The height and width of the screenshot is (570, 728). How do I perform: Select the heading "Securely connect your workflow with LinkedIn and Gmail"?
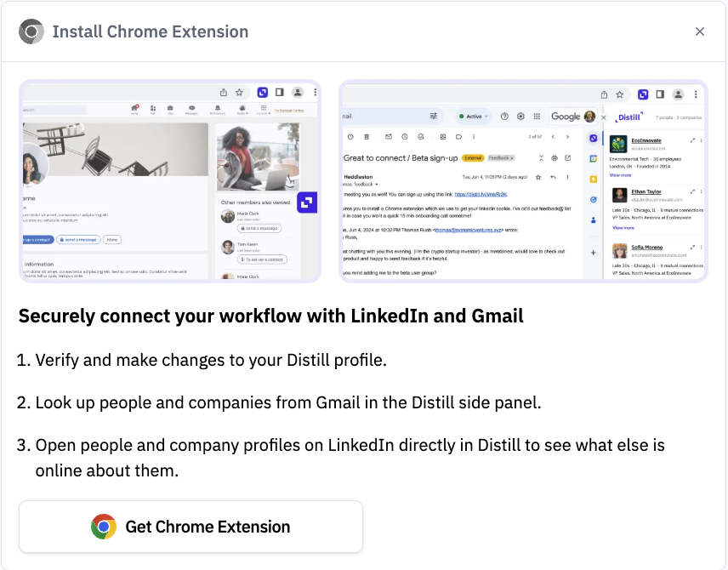pyautogui.click(x=271, y=316)
